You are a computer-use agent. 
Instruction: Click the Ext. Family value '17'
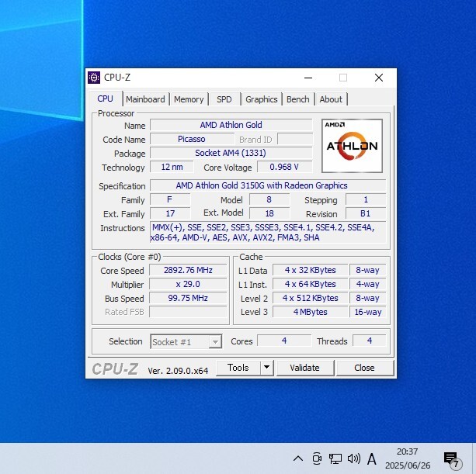[170, 213]
